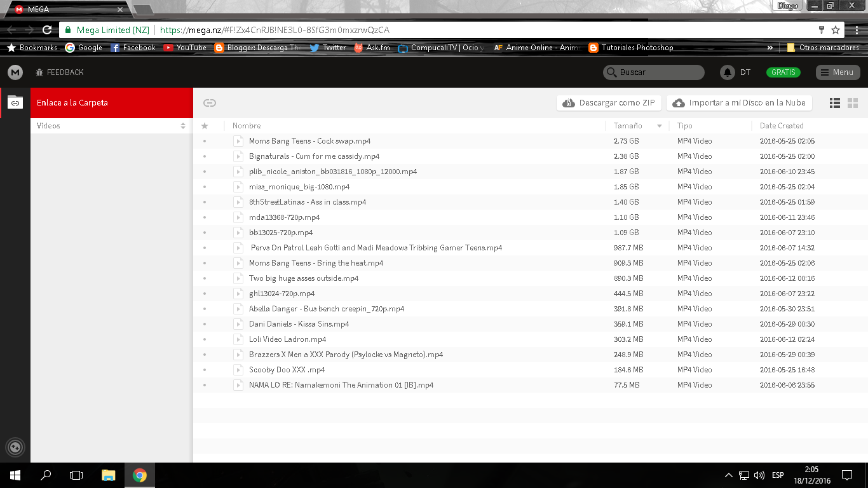The image size is (868, 488).
Task: Toggle favorite dot for miss_monique_big-1080.mp4
Action: coord(205,187)
